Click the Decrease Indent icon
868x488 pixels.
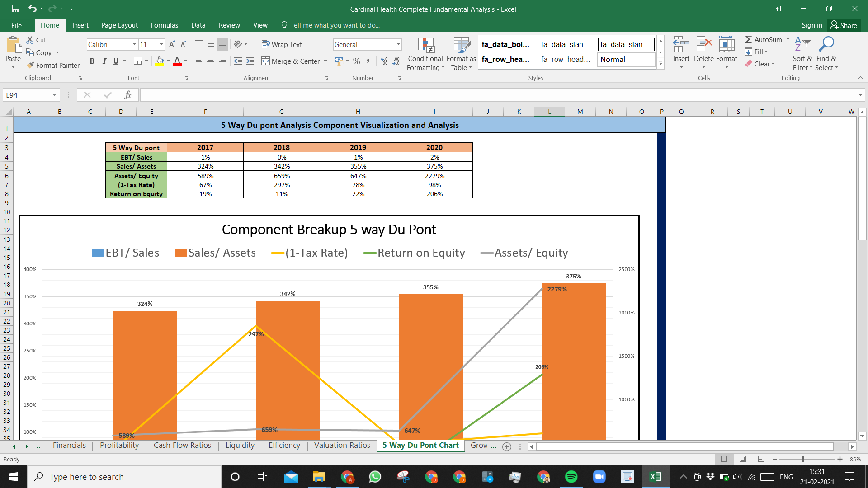[x=238, y=61]
